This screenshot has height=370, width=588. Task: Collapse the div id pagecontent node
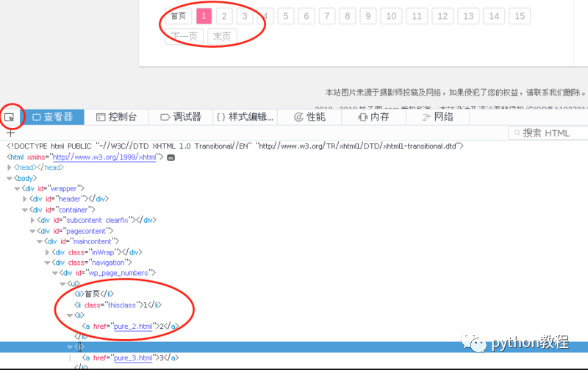pyautogui.click(x=32, y=231)
